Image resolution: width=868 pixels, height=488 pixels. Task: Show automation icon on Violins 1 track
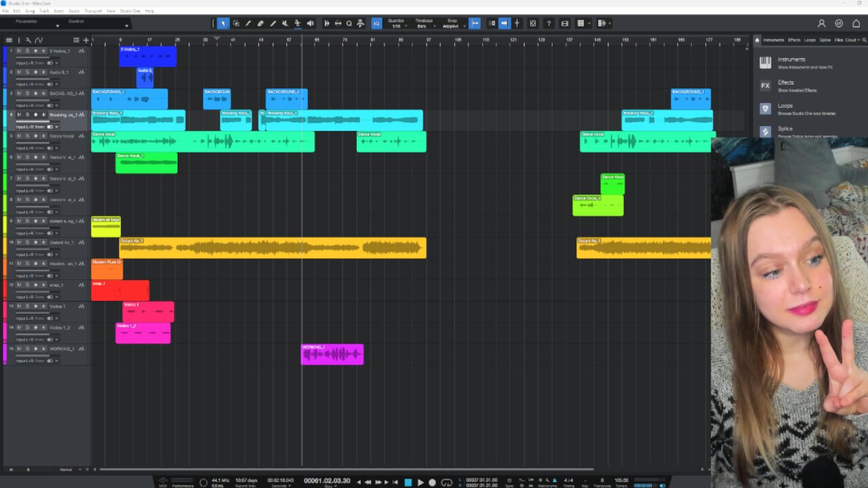(x=81, y=306)
